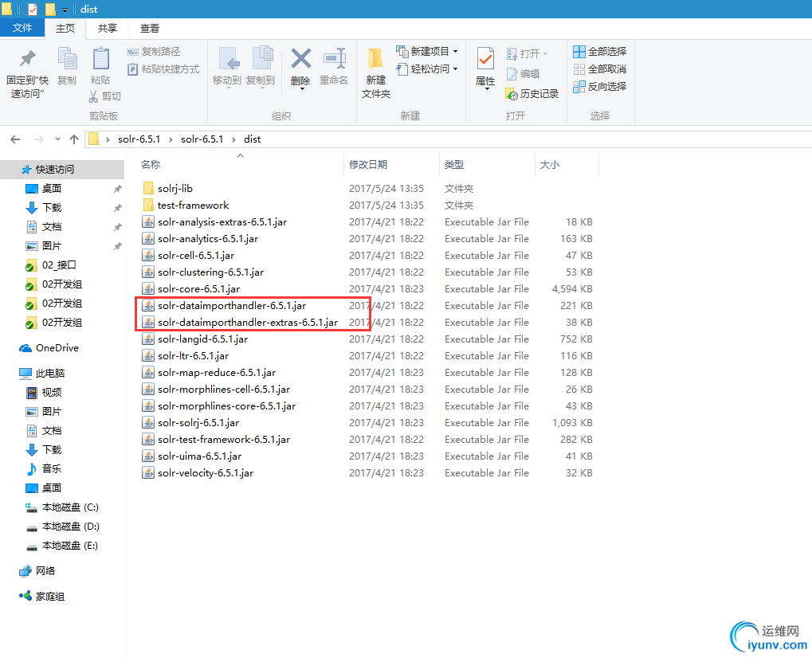Select solr-velocity-6.5.1.jar file
Screen dimensions: 812x658
pos(206,472)
